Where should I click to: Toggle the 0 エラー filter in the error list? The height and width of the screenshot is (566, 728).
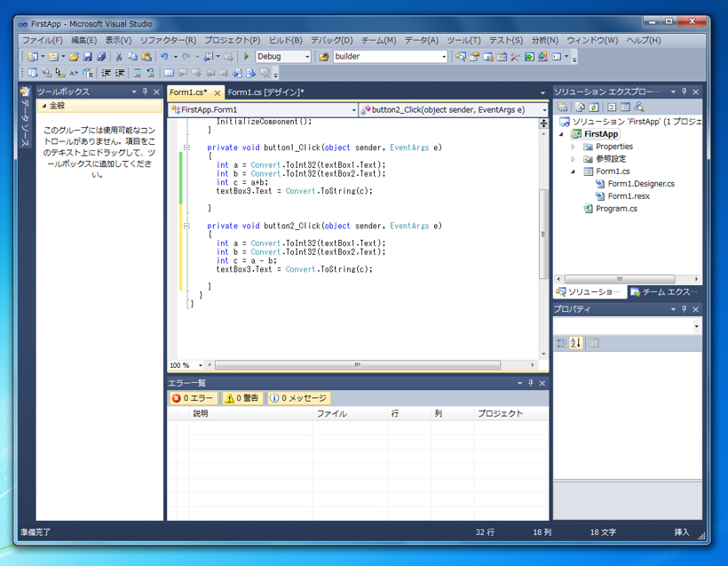point(193,397)
